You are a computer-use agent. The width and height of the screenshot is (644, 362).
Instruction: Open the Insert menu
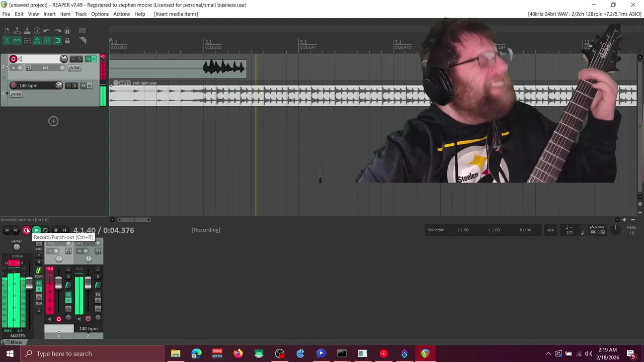point(49,14)
